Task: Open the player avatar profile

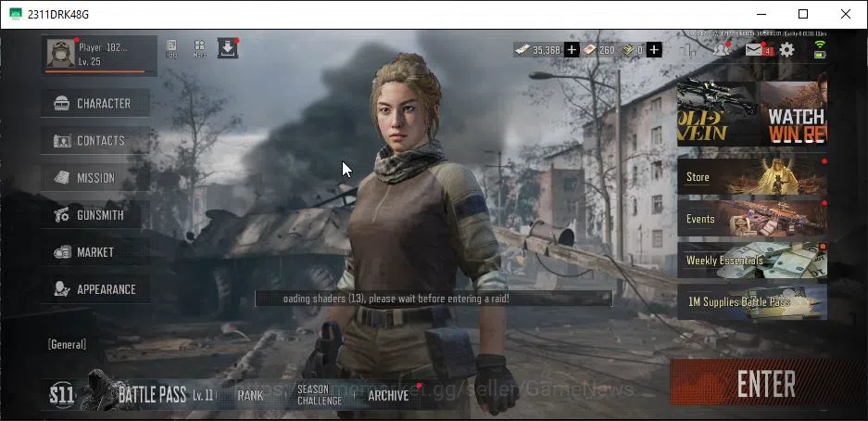Action: (x=61, y=53)
